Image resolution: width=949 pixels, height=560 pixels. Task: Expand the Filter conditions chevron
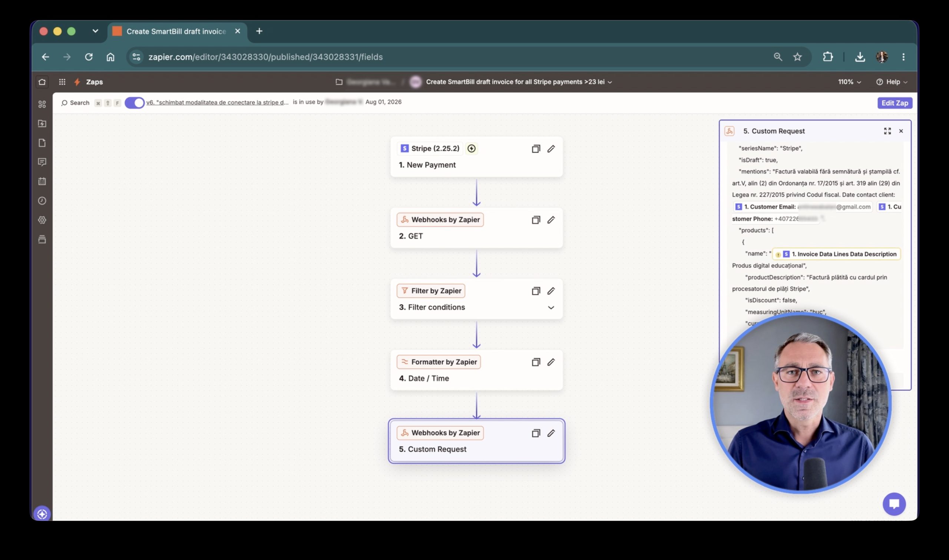point(551,308)
